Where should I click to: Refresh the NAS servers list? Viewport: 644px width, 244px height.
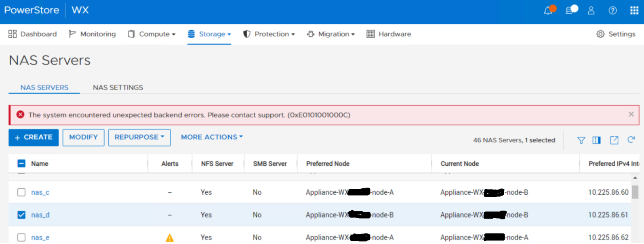pos(631,140)
